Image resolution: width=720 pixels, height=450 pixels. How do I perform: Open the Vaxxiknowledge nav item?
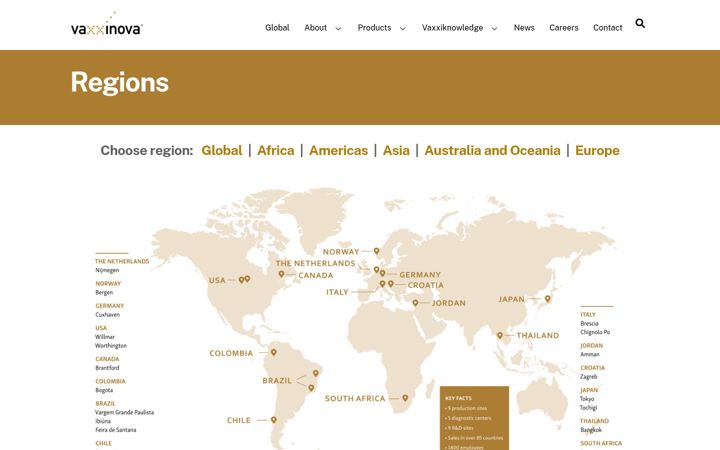coord(452,28)
